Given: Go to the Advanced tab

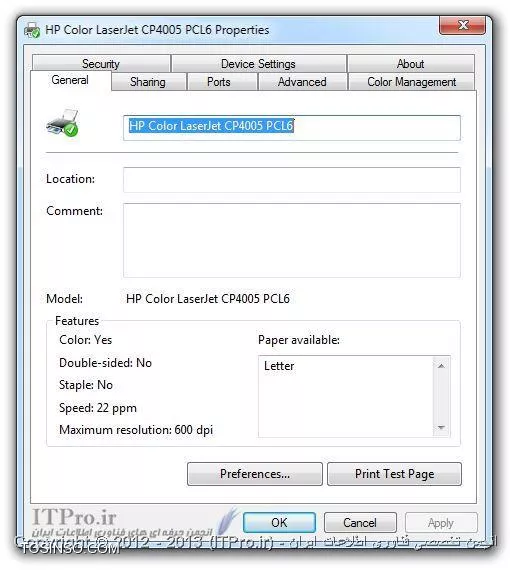Looking at the screenshot, I should (302, 82).
